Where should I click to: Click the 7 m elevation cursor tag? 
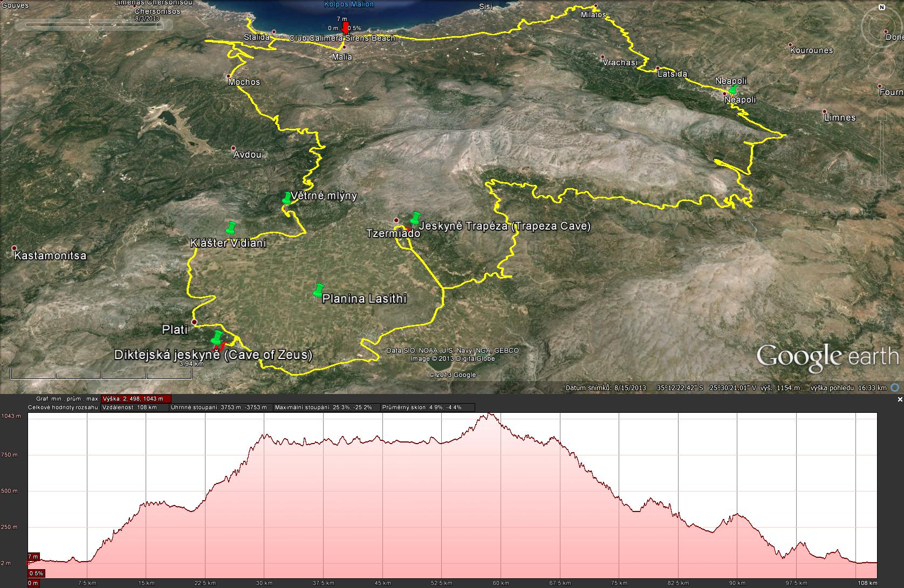33,556
